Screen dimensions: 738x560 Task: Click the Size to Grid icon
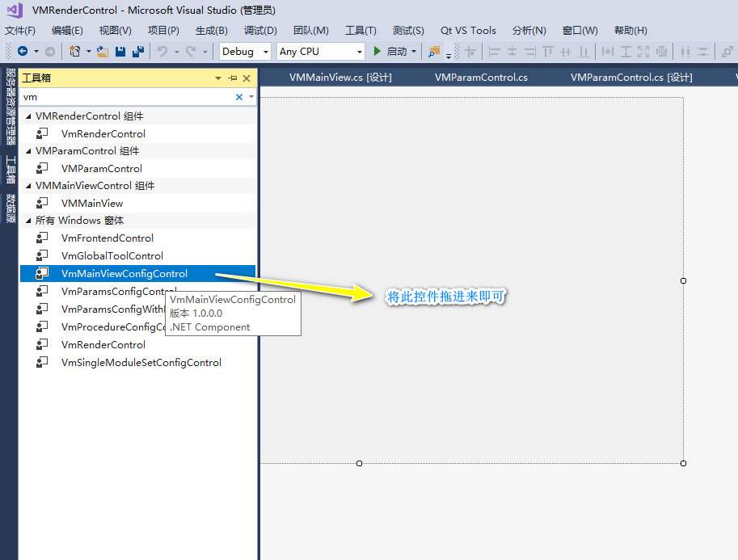coord(661,51)
